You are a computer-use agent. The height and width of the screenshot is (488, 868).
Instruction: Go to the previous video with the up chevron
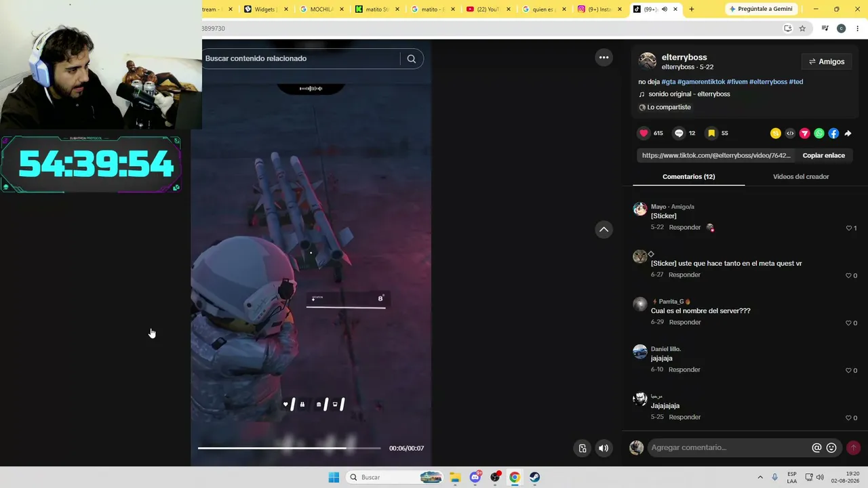[604, 230]
